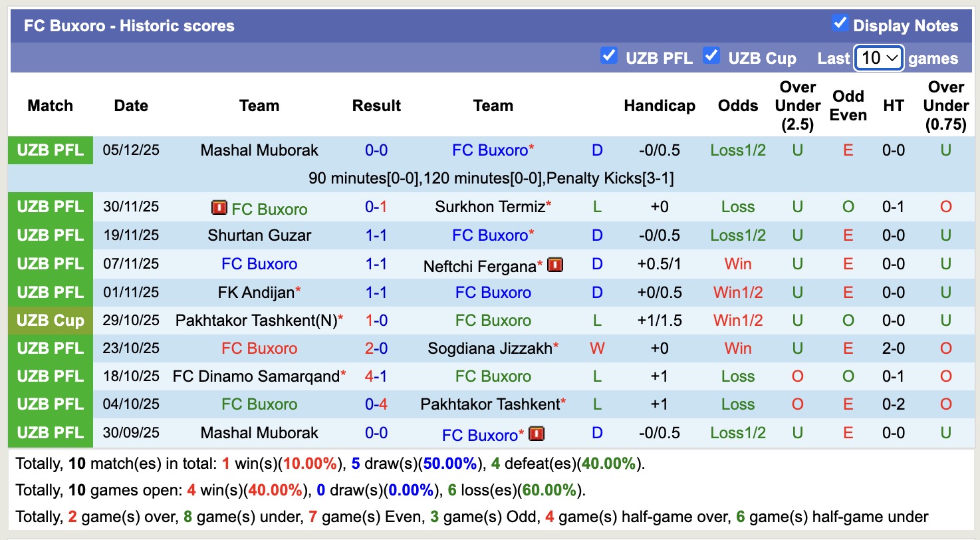Image resolution: width=980 pixels, height=540 pixels.
Task: Click the 0-4 result against Pakhtakor Tashkent
Action: point(376,404)
